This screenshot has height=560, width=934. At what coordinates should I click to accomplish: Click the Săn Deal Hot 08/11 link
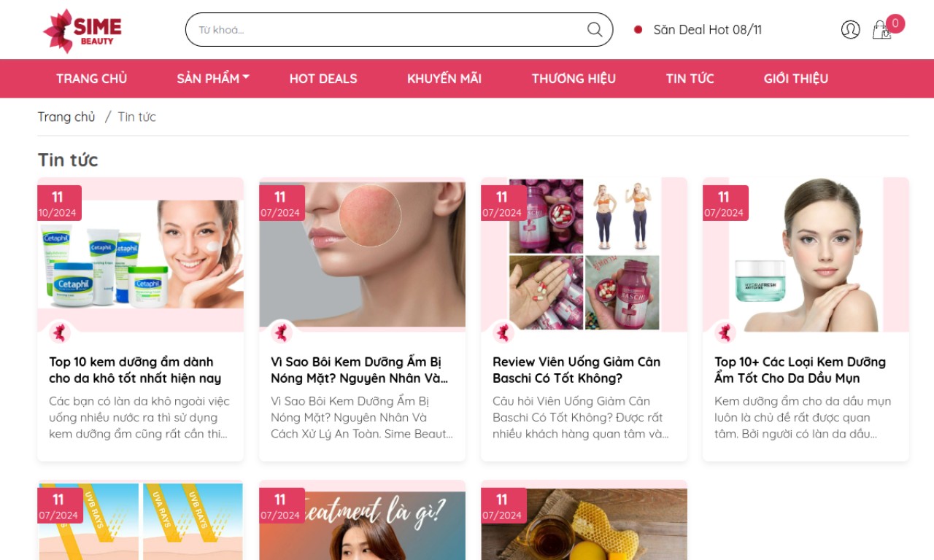tap(707, 30)
